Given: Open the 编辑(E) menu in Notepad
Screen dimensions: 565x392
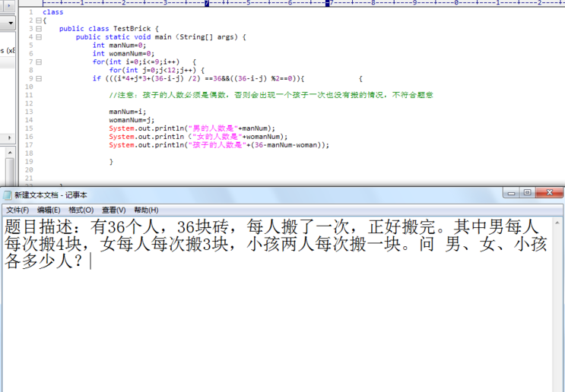Looking at the screenshot, I should coord(48,210).
